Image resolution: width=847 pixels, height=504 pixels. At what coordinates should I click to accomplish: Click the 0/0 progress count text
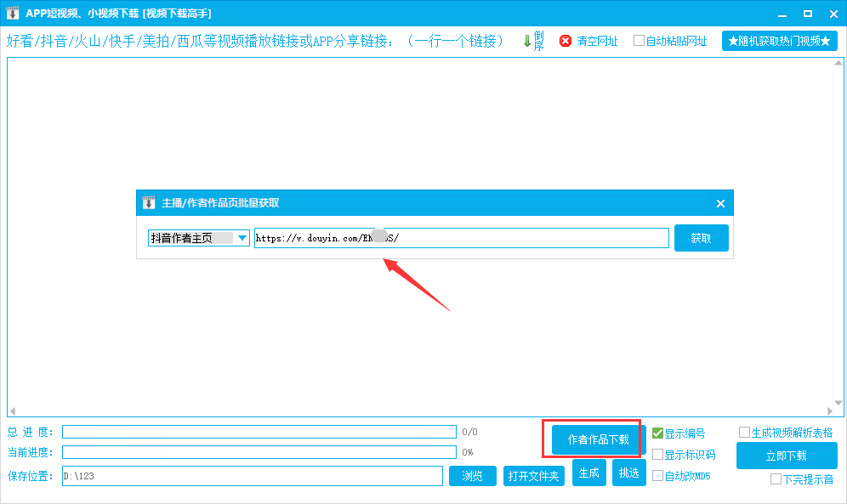[x=470, y=432]
